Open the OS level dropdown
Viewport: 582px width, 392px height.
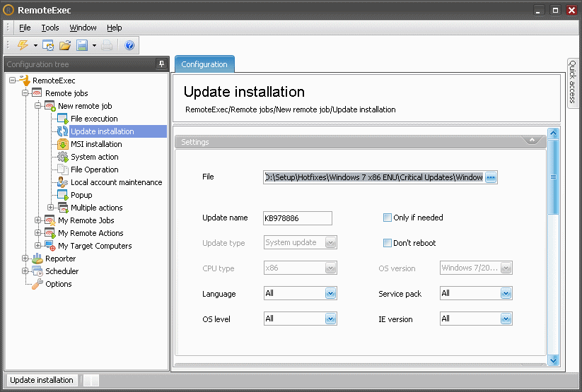click(x=330, y=319)
